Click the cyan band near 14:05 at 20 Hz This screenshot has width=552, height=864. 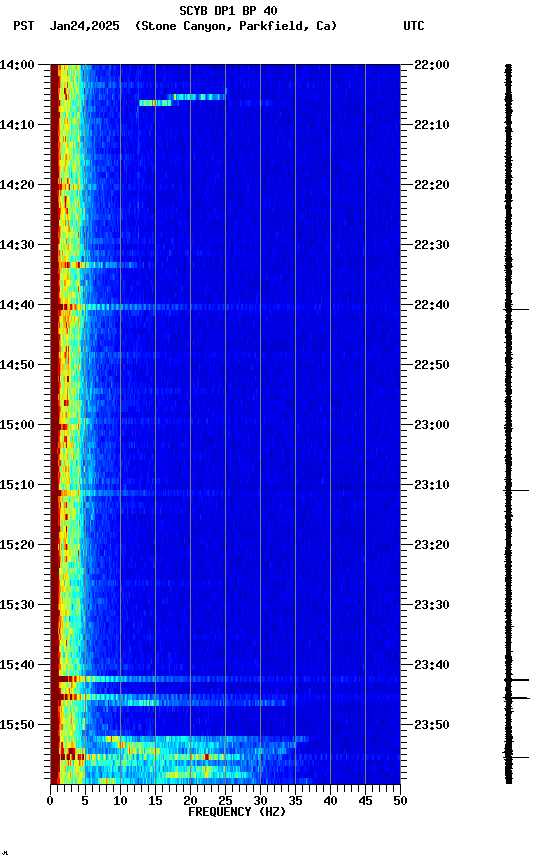tap(198, 97)
